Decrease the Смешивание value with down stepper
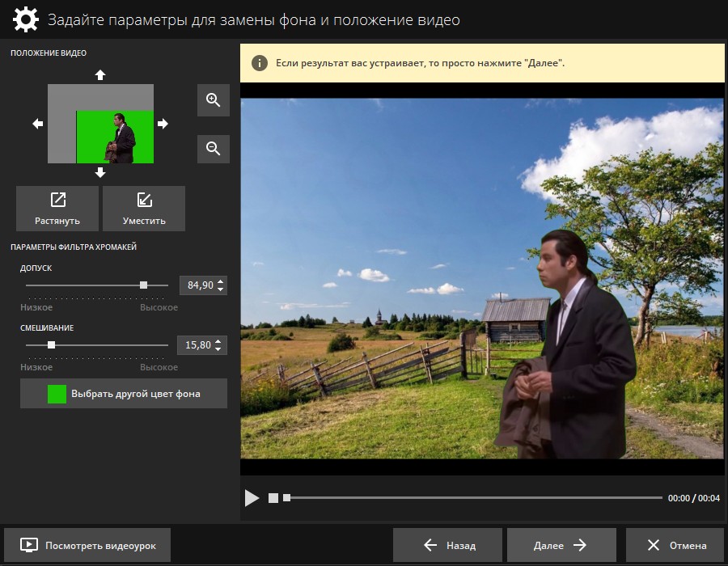 click(x=222, y=349)
